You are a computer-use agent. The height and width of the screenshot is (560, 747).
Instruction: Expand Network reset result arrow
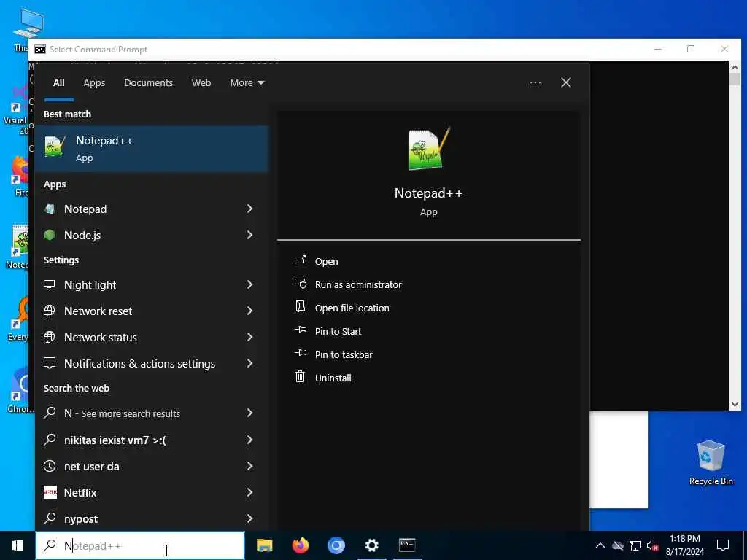pos(249,311)
